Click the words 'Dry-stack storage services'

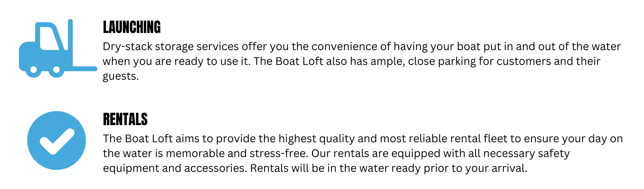click(171, 46)
